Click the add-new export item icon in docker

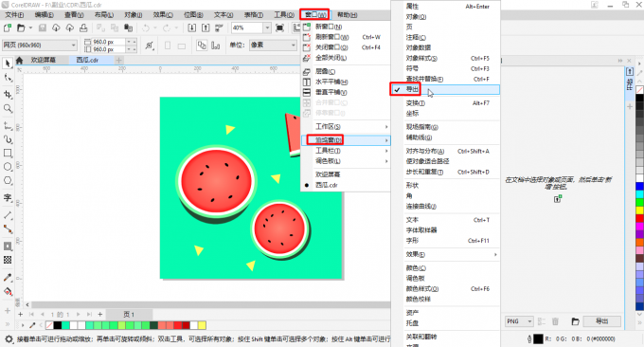point(557,199)
